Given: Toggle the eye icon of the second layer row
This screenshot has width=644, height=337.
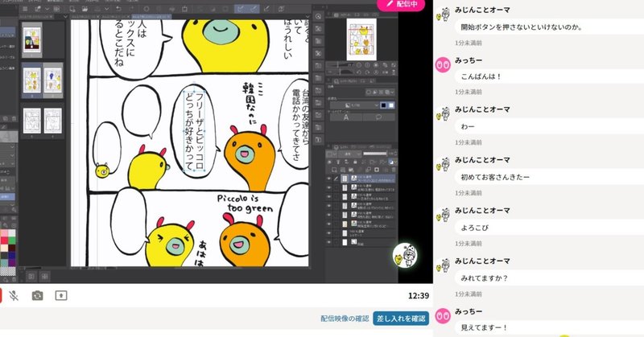Looking at the screenshot, I should pyautogui.click(x=328, y=188).
